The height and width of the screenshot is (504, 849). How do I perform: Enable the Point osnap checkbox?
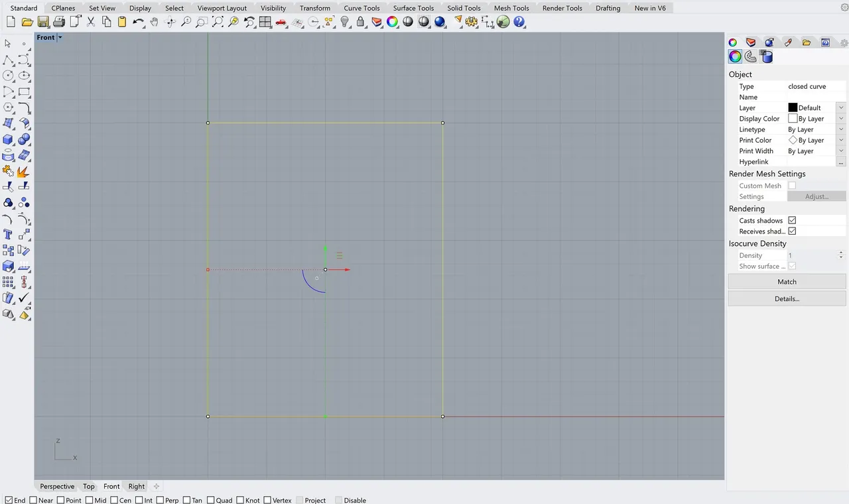61,500
